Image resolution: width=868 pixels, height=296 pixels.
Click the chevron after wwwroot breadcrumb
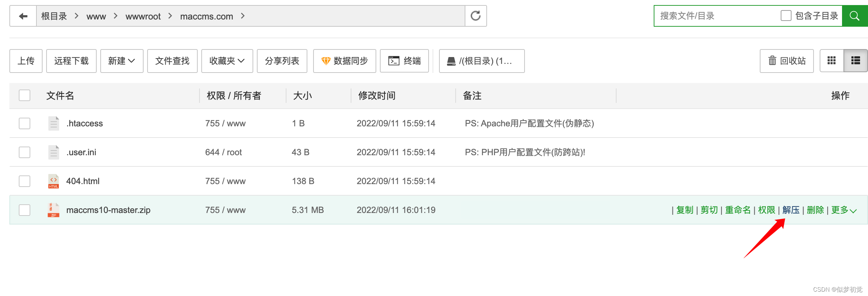pos(170,16)
